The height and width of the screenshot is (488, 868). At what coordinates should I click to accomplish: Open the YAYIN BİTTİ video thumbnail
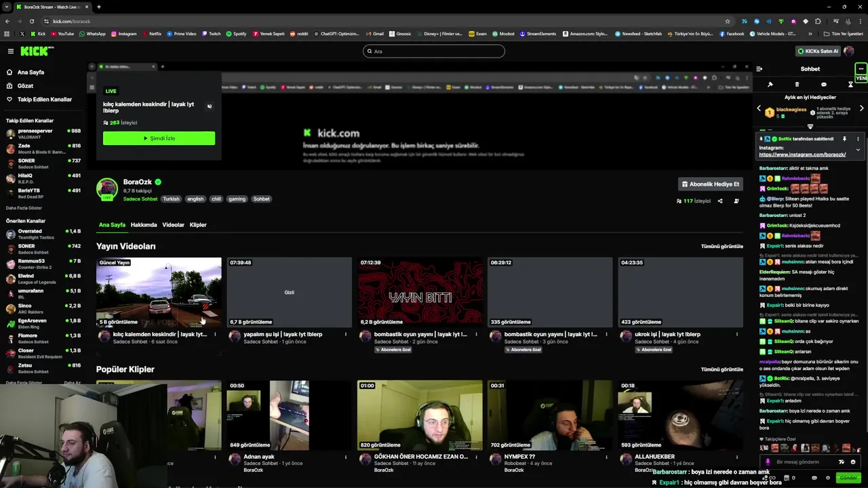point(420,292)
